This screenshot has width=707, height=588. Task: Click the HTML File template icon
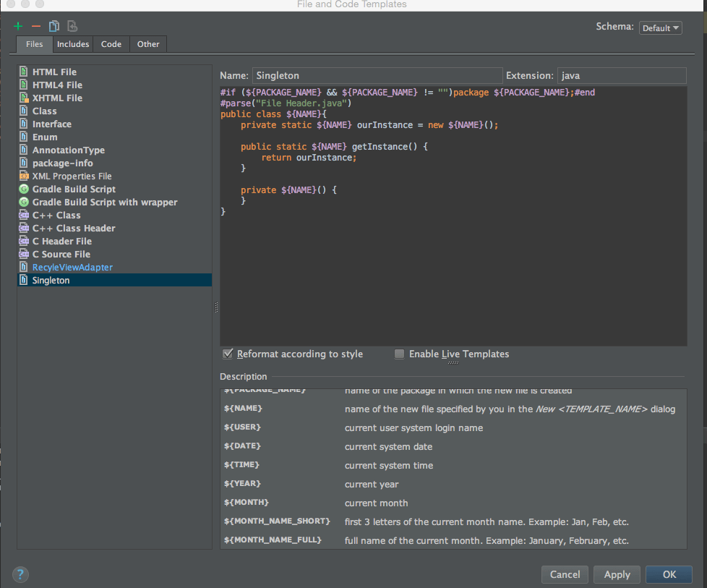(x=23, y=72)
